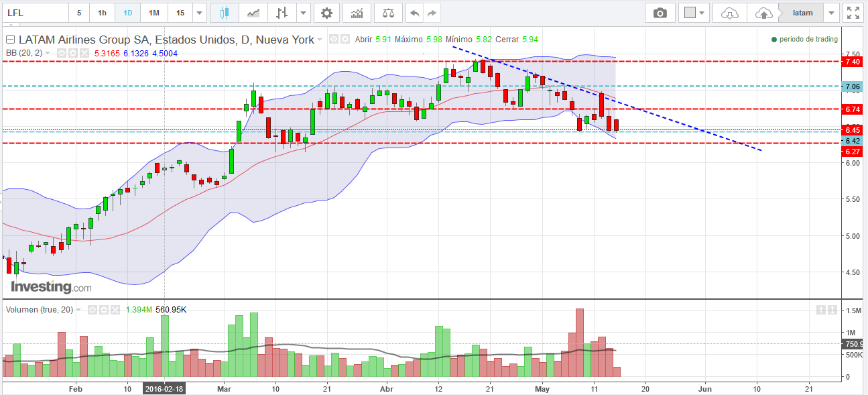Toggle visibility of the Volumen indicator
Viewport: 868px width, 395px height.
(x=93, y=310)
